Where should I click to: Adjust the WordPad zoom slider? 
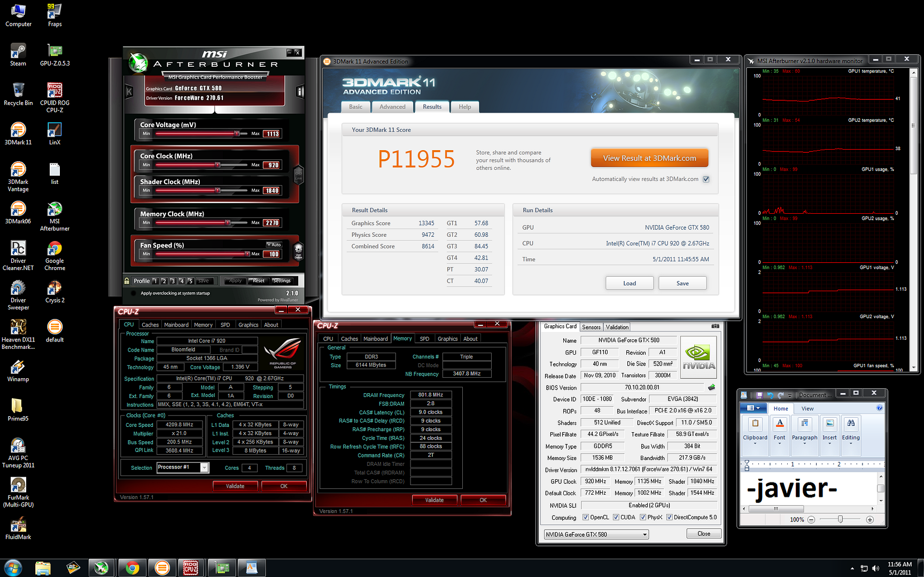pyautogui.click(x=840, y=519)
